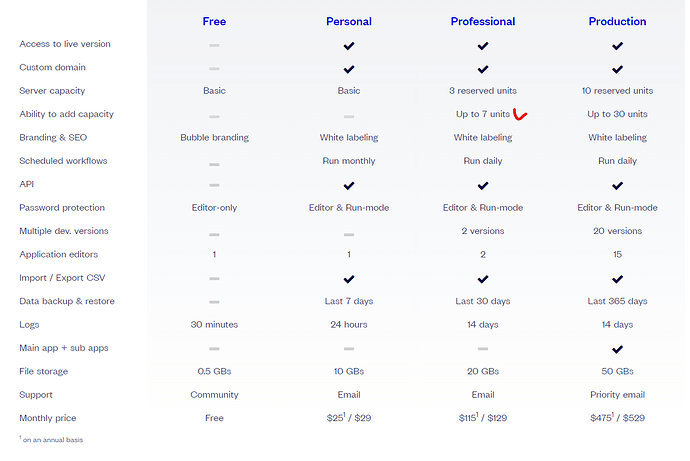Open the Personal plan heading
Image resolution: width=690 pixels, height=461 pixels.
point(349,21)
